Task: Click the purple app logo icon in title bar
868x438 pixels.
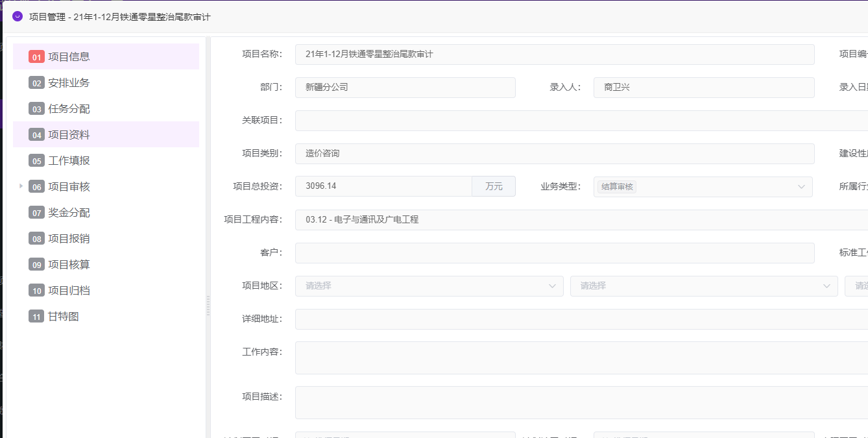Action: (18, 17)
